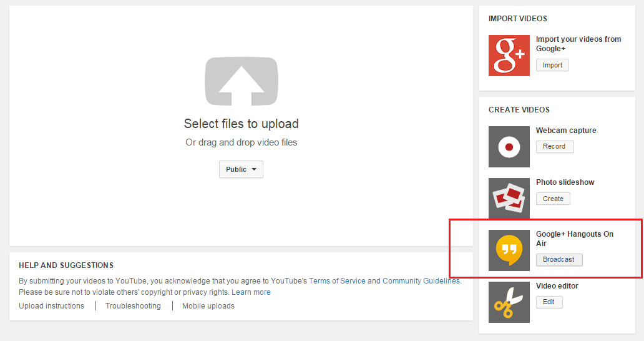
Task: Click the Create slideshow button
Action: click(x=553, y=199)
